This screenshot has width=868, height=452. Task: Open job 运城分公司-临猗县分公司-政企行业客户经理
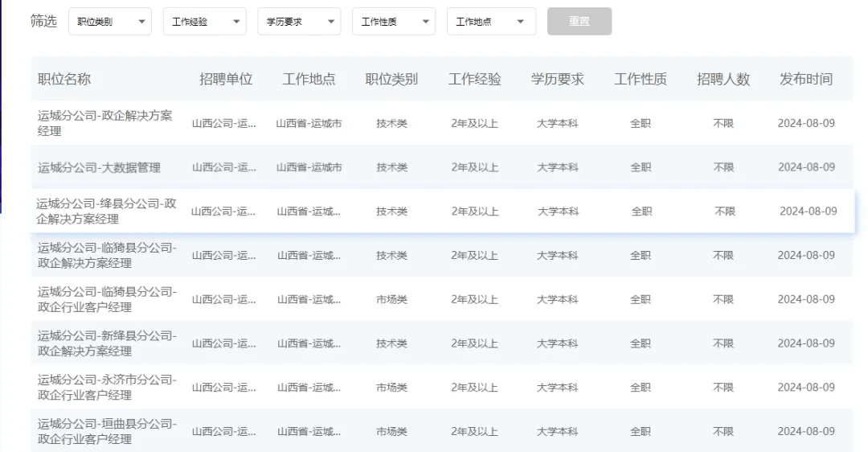(107, 299)
